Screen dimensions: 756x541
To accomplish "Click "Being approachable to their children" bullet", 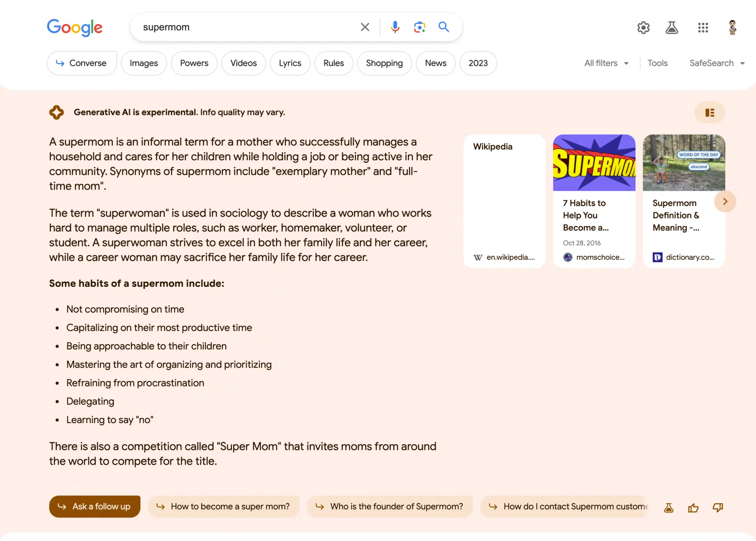I will (146, 346).
